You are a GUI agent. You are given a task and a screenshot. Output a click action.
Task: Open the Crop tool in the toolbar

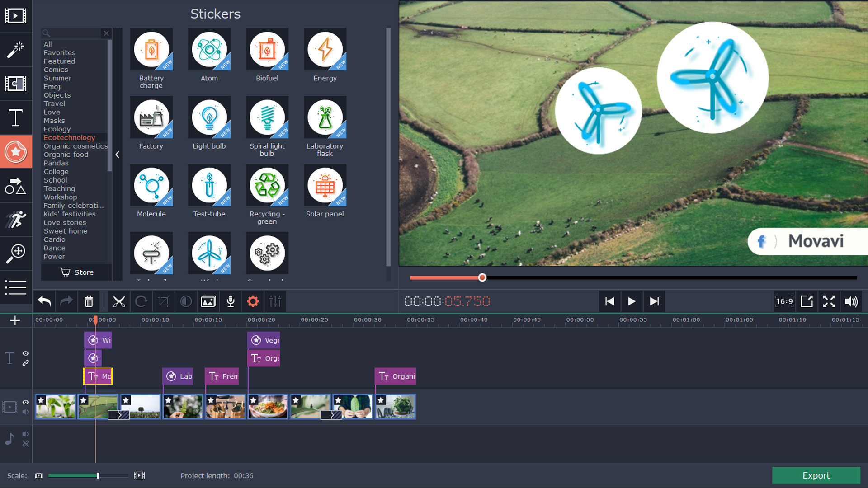pos(164,301)
